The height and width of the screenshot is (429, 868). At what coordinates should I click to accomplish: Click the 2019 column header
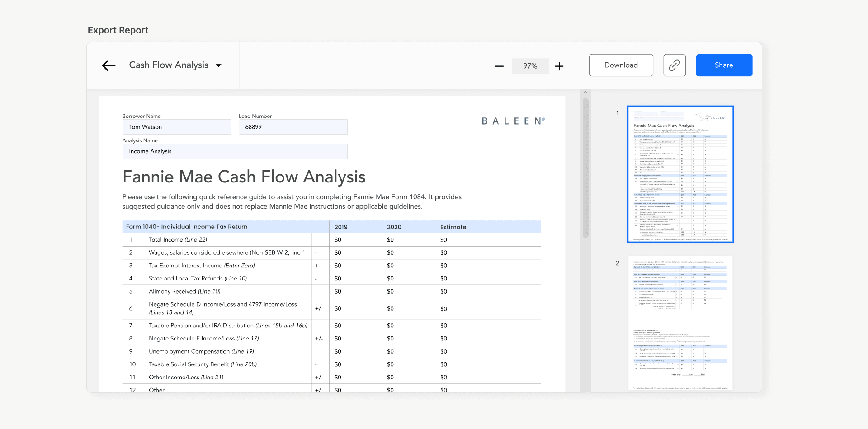[x=341, y=227]
